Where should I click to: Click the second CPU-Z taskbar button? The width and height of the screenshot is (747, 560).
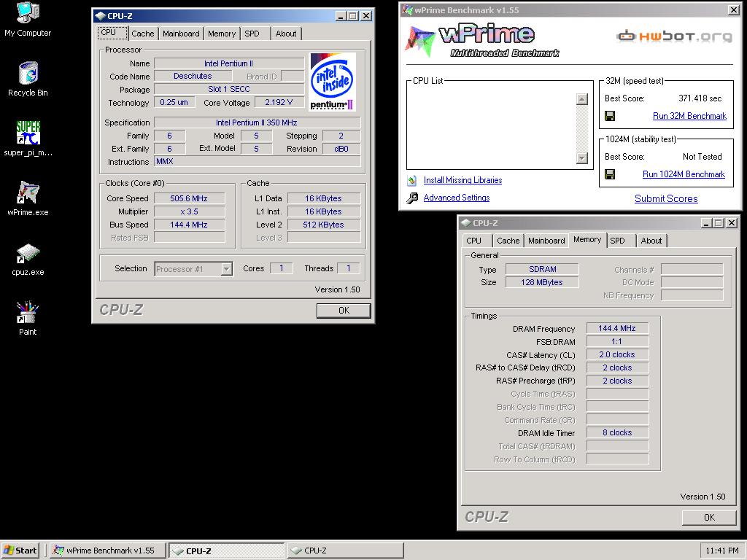[345, 551]
